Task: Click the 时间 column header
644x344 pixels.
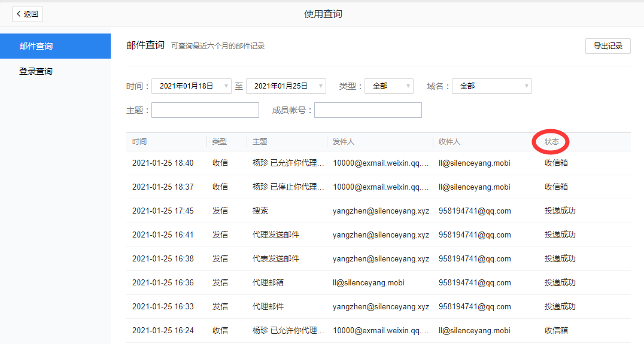Action: 139,142
